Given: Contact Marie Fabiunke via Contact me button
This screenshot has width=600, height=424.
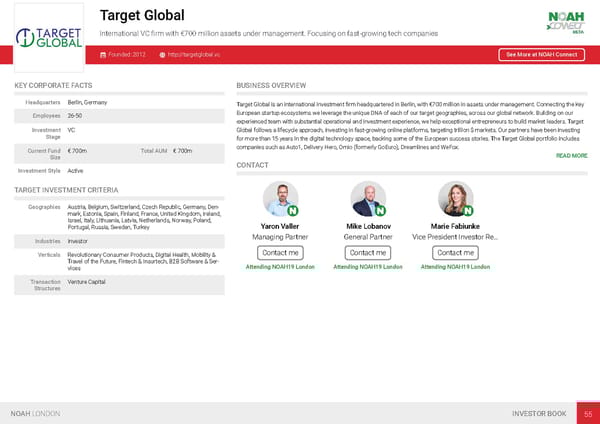Looking at the screenshot, I should tap(455, 253).
